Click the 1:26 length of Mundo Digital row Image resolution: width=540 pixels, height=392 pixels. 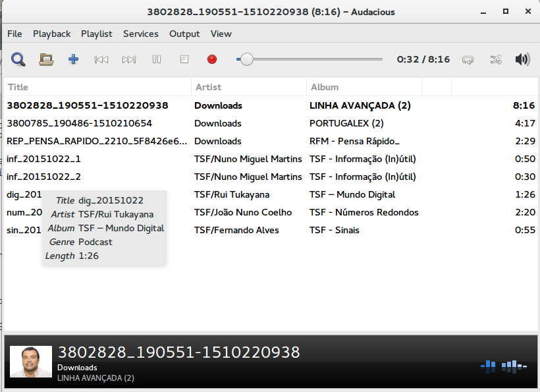tap(526, 194)
